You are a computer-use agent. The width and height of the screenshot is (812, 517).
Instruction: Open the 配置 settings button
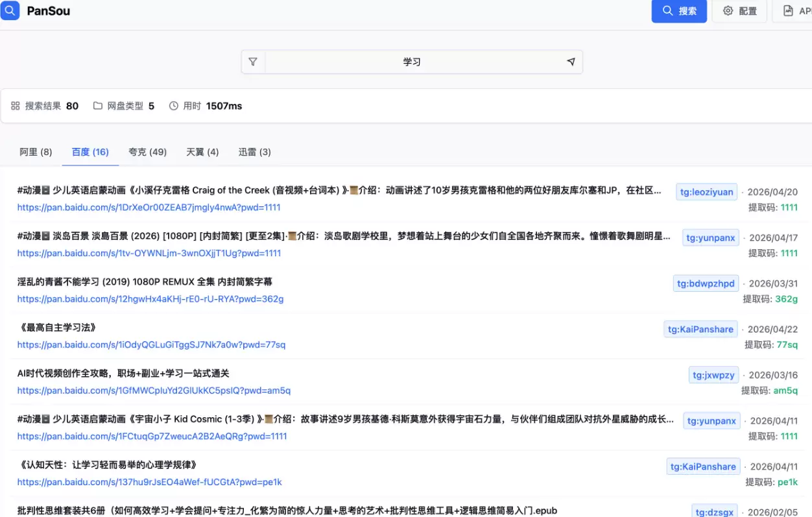tap(739, 11)
